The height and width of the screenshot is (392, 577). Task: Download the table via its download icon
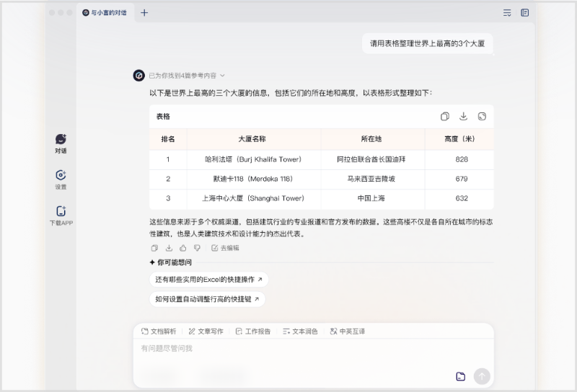point(463,117)
